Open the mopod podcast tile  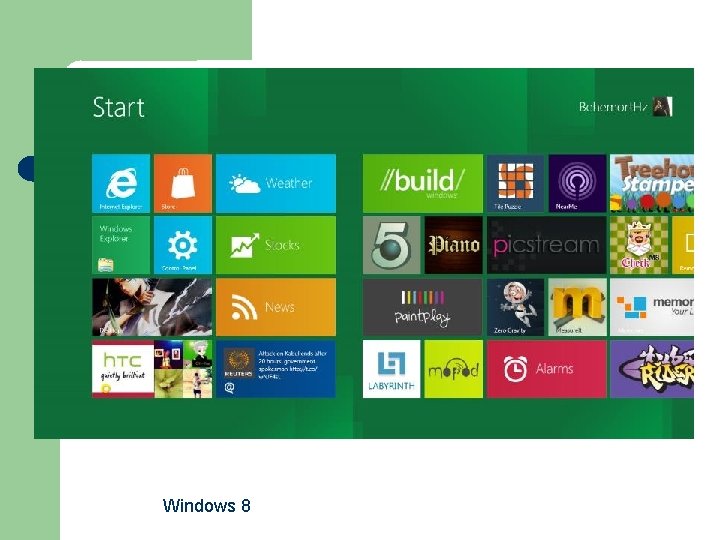click(x=453, y=369)
